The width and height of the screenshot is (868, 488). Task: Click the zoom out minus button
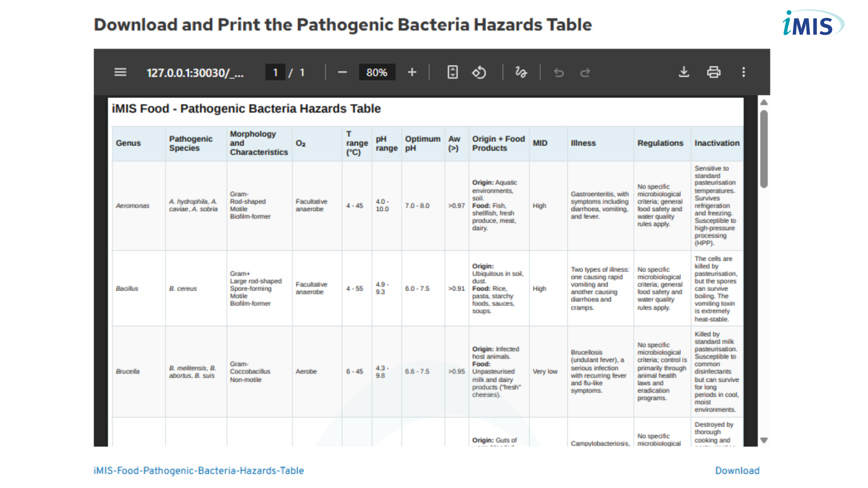coord(342,72)
